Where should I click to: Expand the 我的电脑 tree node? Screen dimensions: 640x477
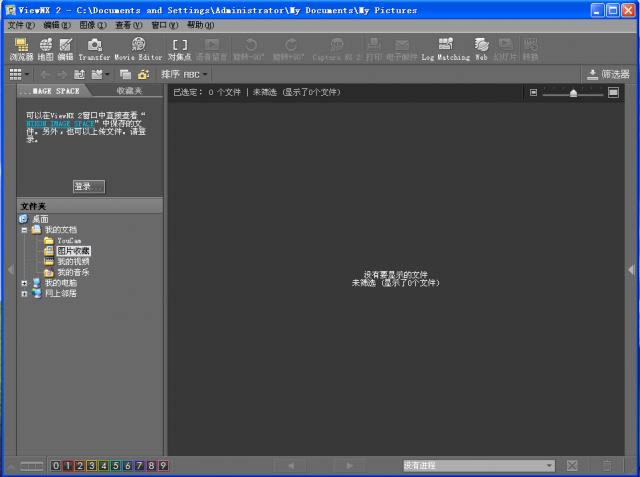click(24, 283)
